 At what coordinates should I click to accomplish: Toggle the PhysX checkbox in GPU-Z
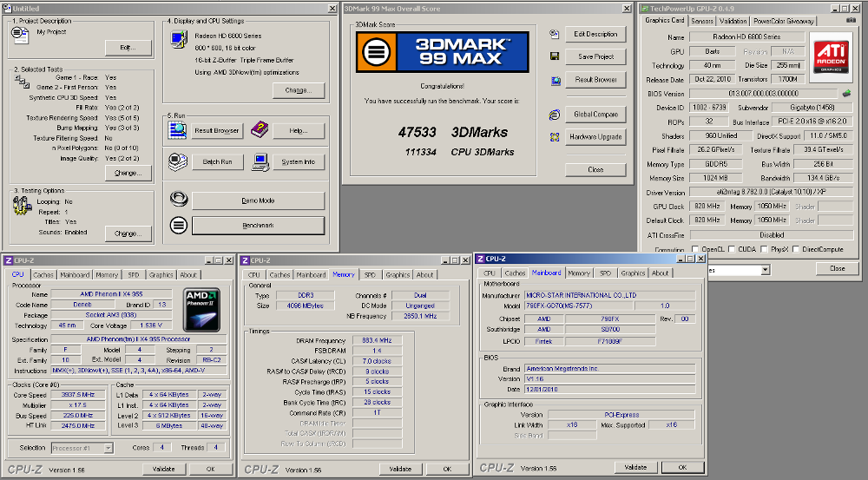coord(765,249)
